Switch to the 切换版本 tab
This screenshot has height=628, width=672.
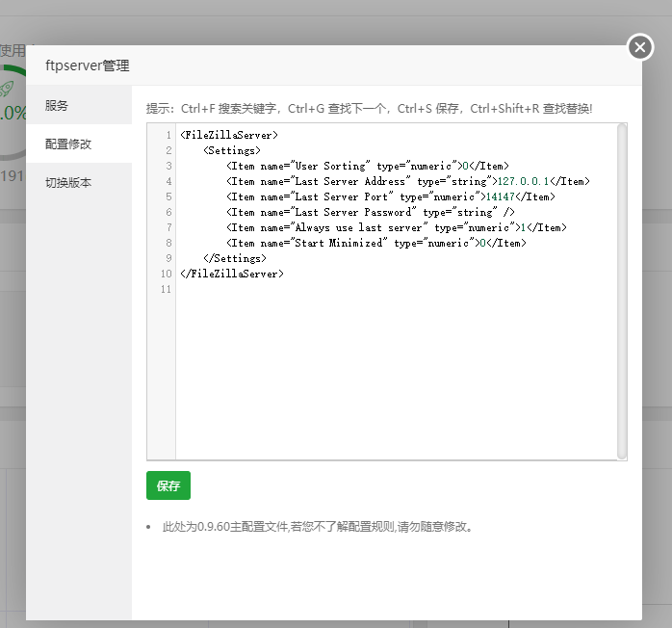click(79, 182)
